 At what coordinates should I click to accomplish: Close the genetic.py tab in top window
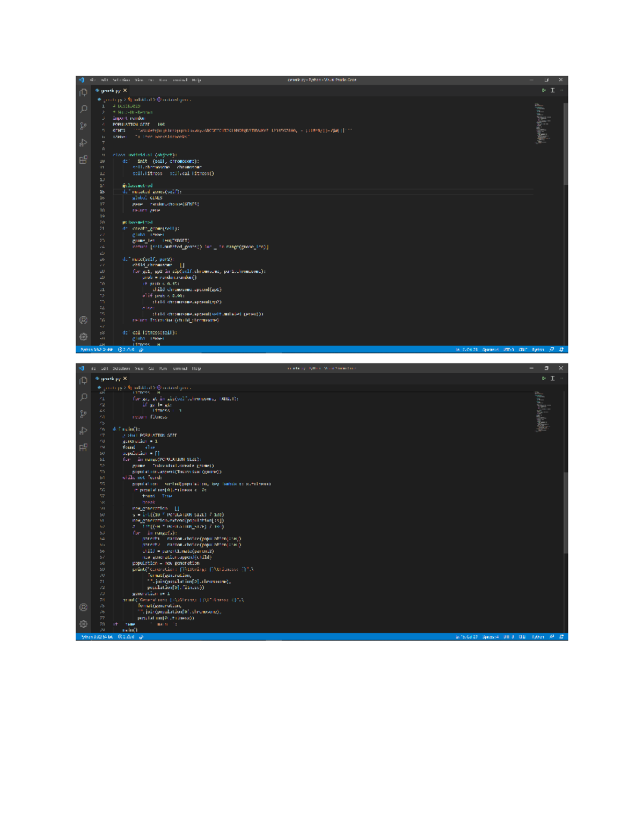[125, 91]
